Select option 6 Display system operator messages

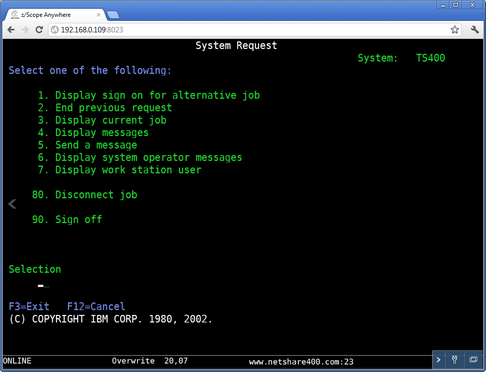(140, 157)
